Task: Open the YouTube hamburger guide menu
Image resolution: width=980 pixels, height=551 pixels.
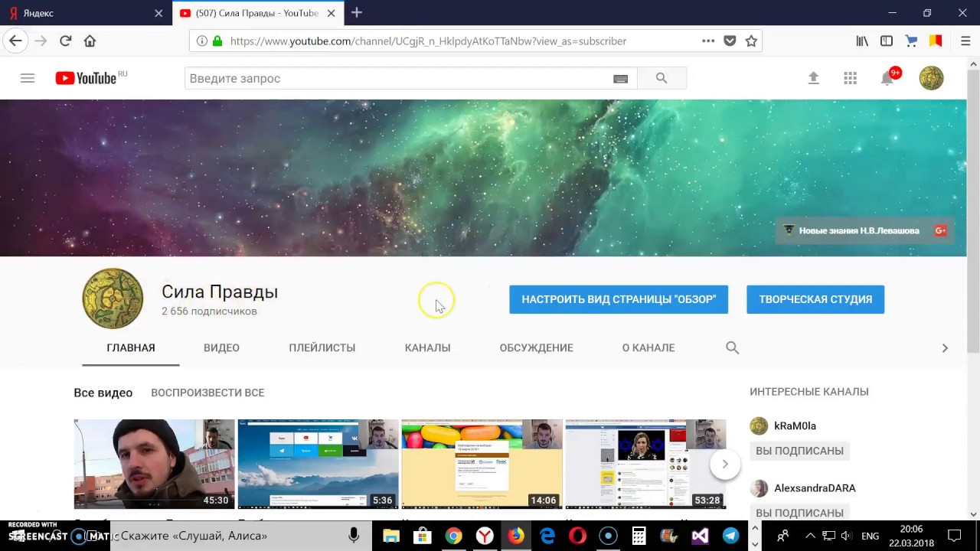Action: [x=28, y=78]
